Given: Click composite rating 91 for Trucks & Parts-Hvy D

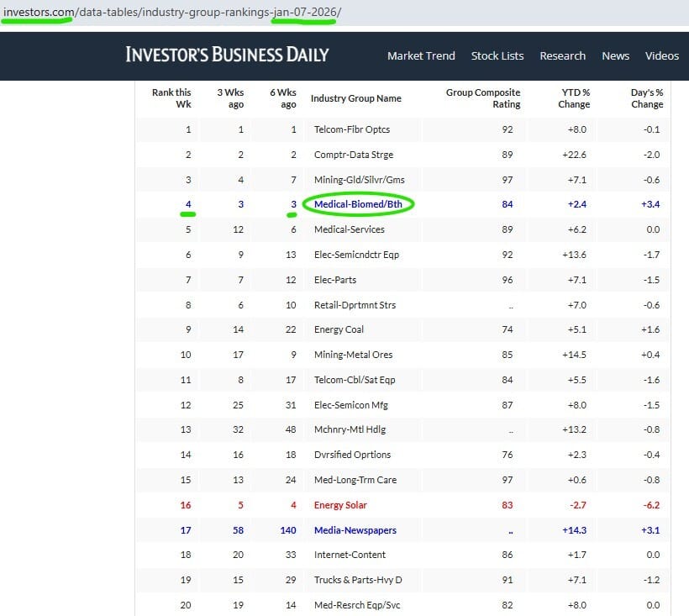Looking at the screenshot, I should pos(507,580).
